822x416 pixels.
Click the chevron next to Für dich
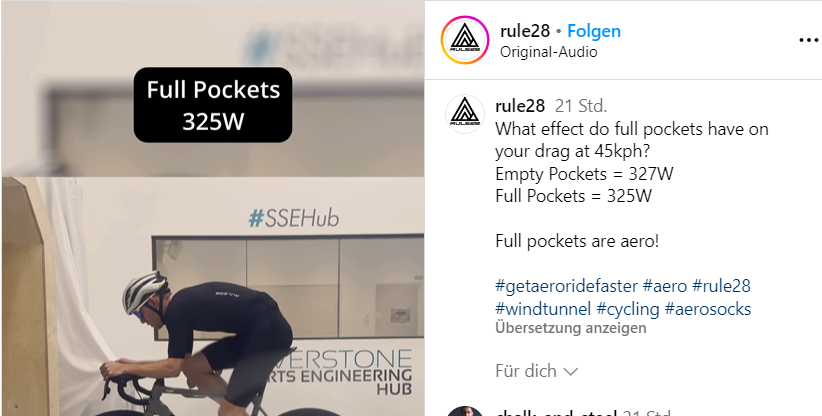[570, 372]
